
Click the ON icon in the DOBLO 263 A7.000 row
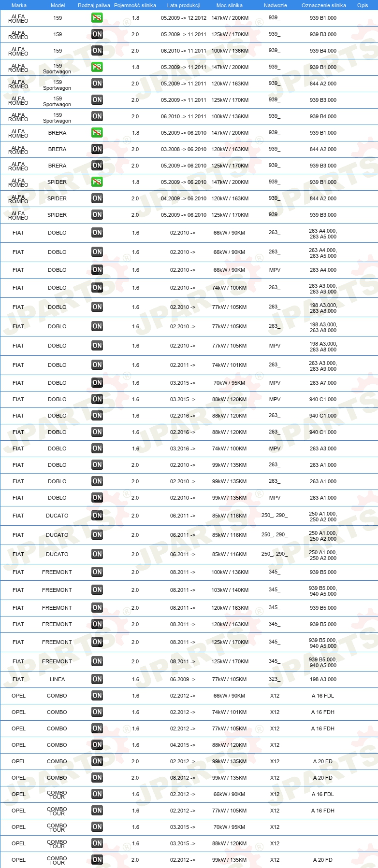point(97,383)
